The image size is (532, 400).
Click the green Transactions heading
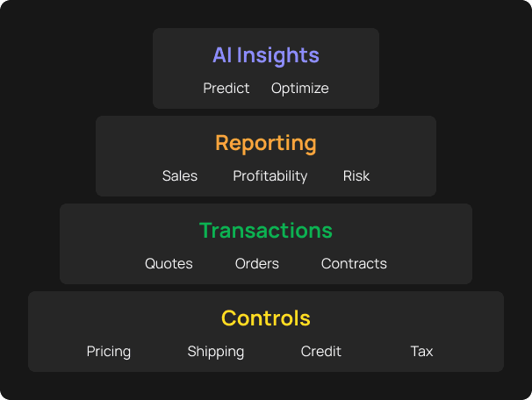tap(266, 231)
